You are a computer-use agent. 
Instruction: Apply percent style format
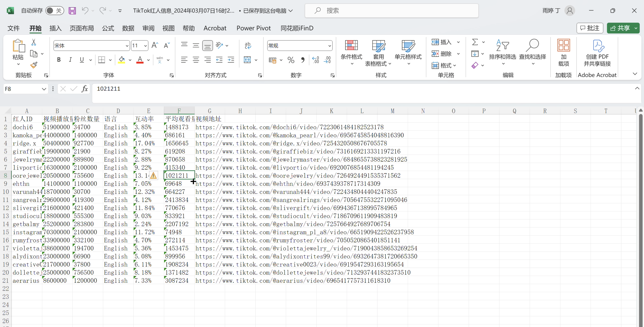[x=291, y=60]
